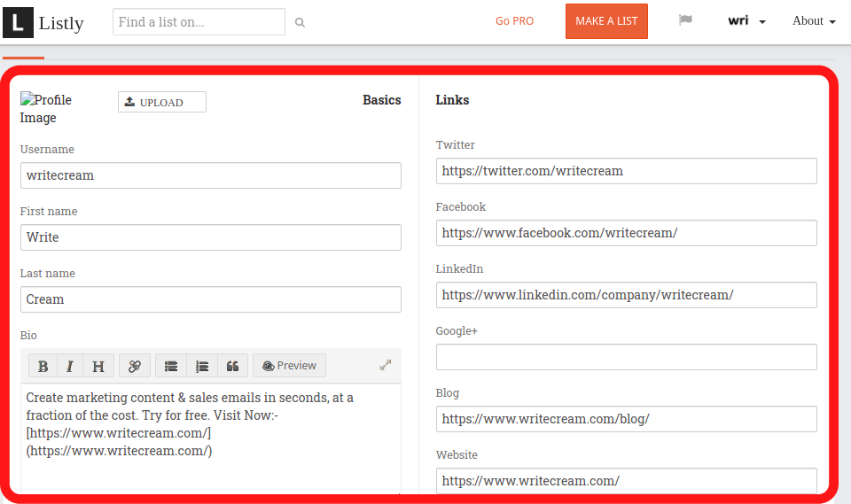Insert bulleted list in Bio editor
This screenshot has width=851, height=504.
tap(171, 366)
